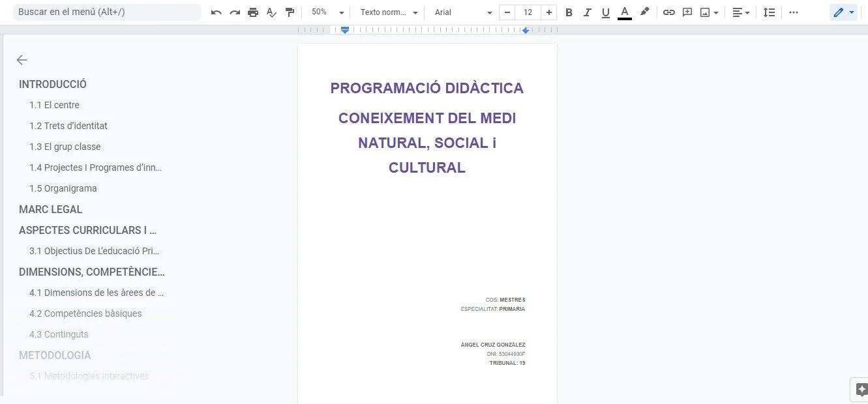Open the insert image dropdown arrow

pyautogui.click(x=717, y=12)
